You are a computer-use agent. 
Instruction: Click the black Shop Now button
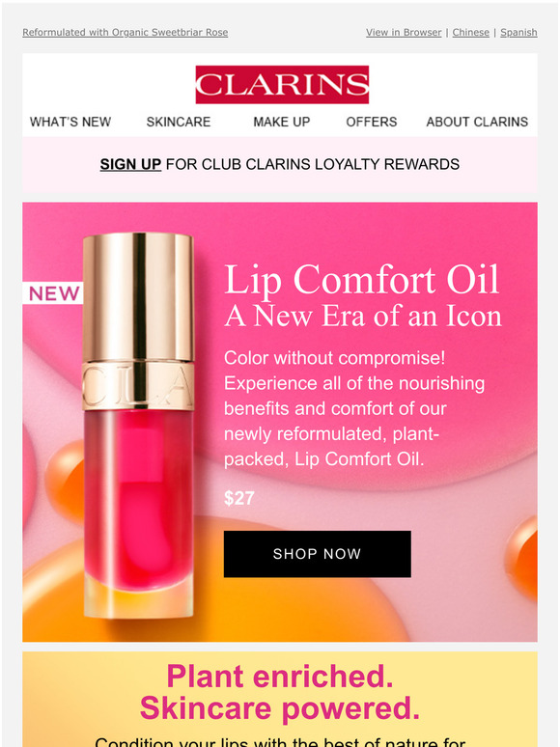pos(318,554)
